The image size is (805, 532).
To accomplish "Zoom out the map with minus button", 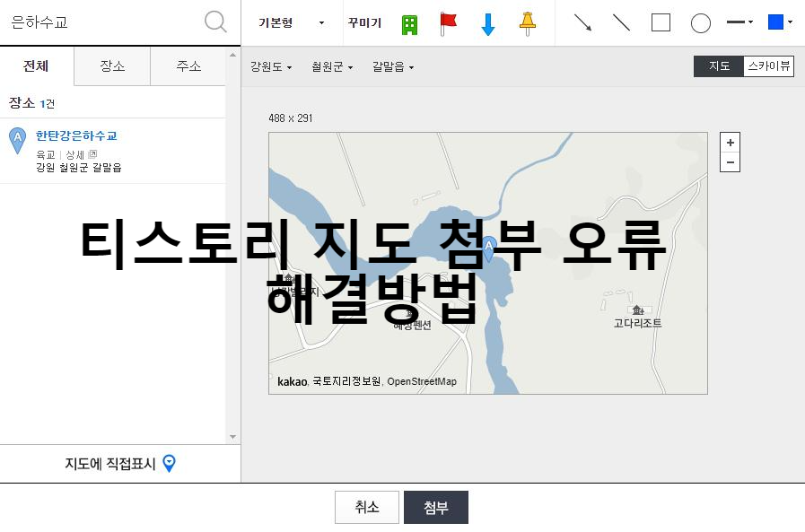I will (730, 162).
